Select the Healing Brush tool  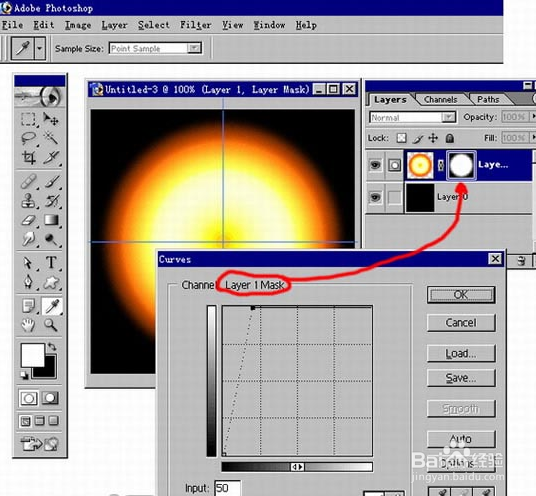(28, 182)
